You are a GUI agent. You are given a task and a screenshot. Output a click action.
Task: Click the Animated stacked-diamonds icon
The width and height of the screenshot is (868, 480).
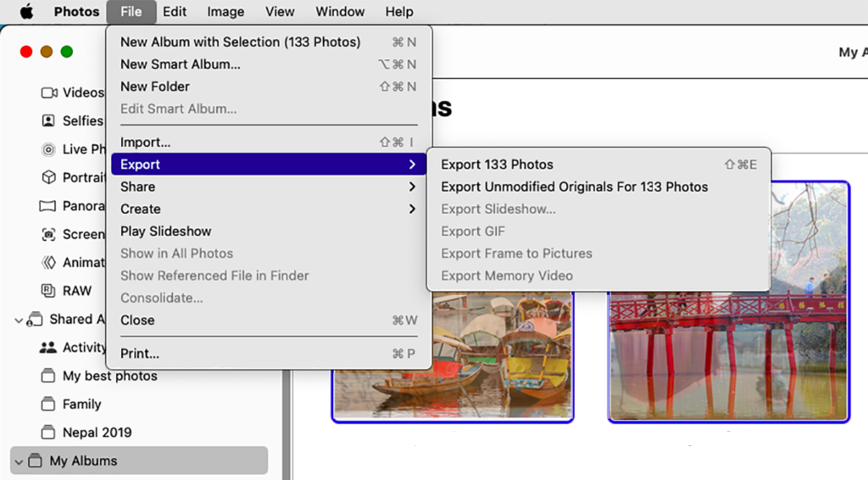[48, 262]
